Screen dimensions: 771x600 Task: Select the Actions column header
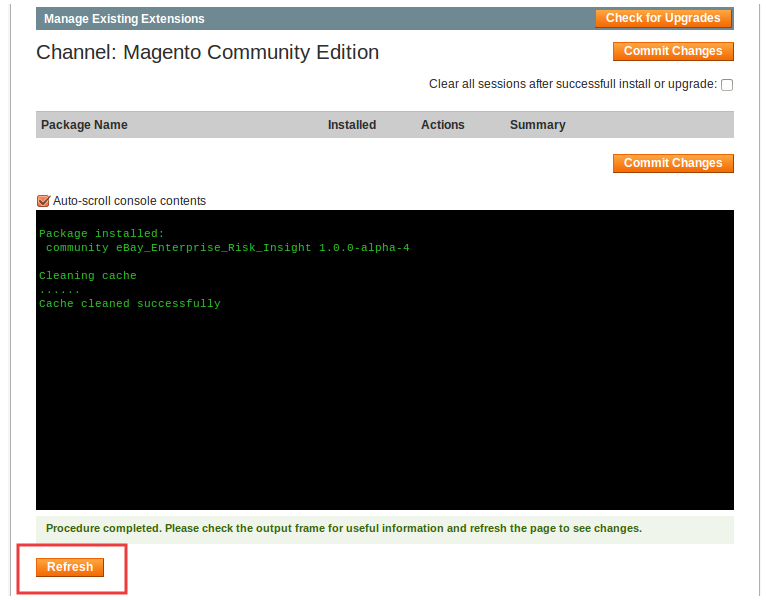pos(443,125)
